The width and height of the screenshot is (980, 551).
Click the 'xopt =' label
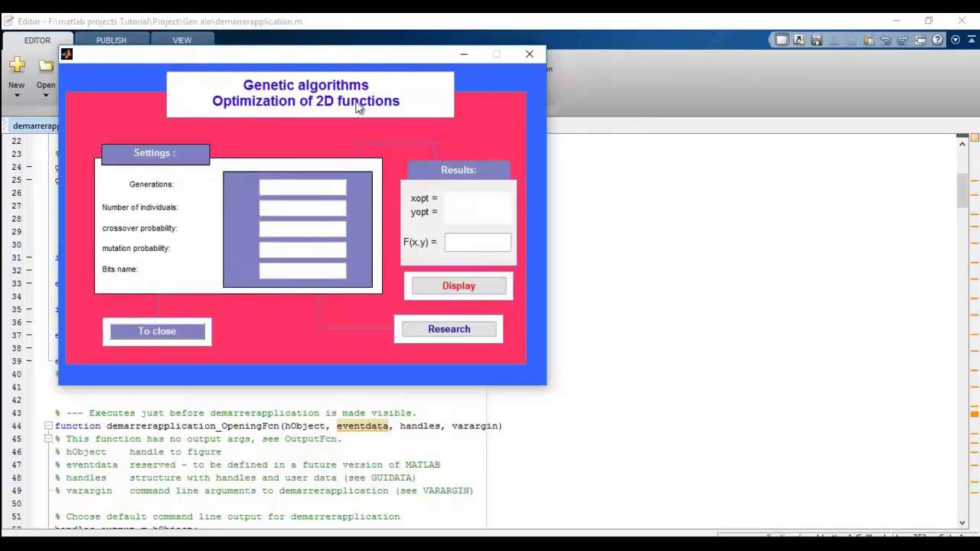pyautogui.click(x=424, y=198)
